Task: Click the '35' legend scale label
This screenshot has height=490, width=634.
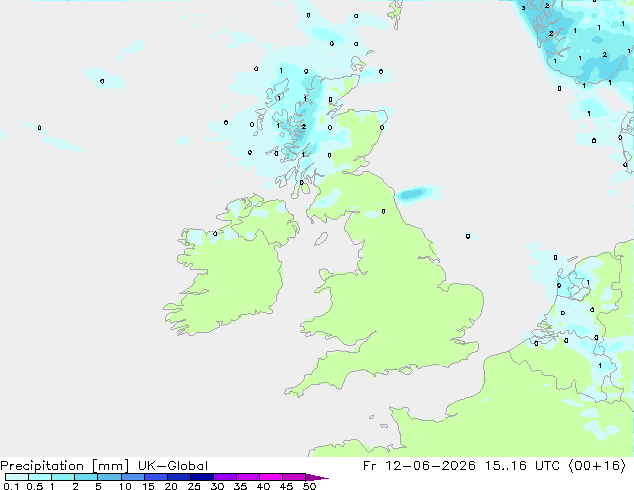Action: [x=240, y=486]
